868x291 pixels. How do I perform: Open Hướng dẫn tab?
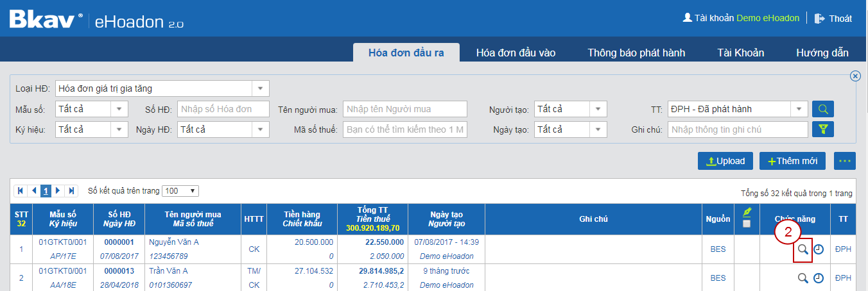pyautogui.click(x=822, y=53)
